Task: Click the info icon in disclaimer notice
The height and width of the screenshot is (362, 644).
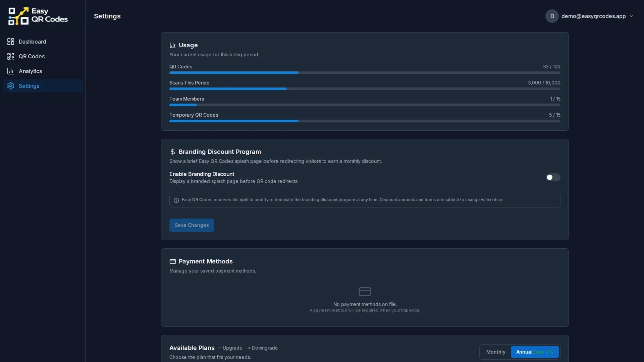Action: (176, 200)
